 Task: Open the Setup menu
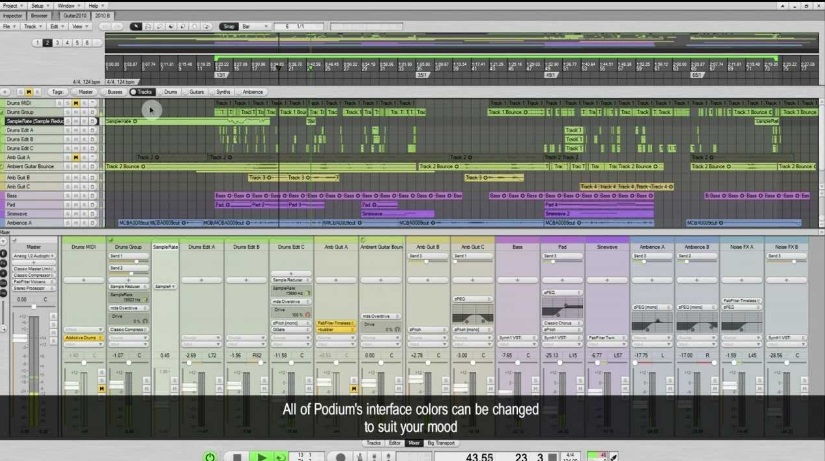click(39, 6)
